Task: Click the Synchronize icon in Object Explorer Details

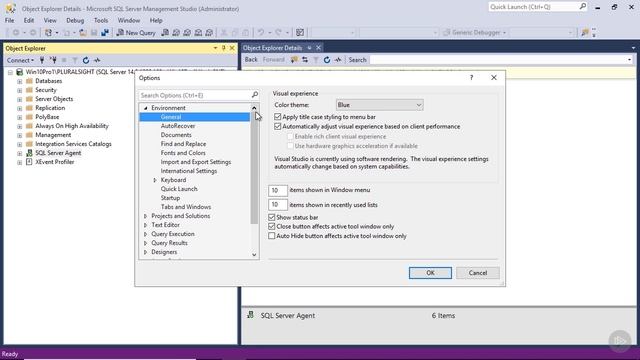Action: click(x=305, y=60)
